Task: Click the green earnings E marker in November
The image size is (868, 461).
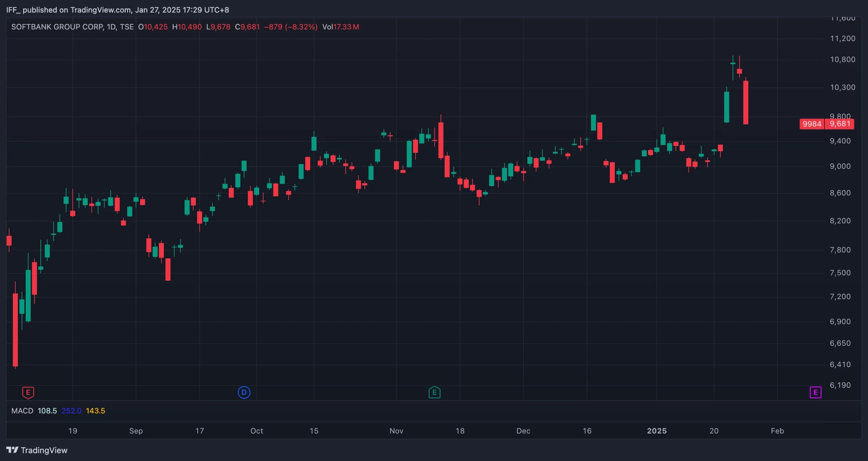Action: [x=434, y=393]
